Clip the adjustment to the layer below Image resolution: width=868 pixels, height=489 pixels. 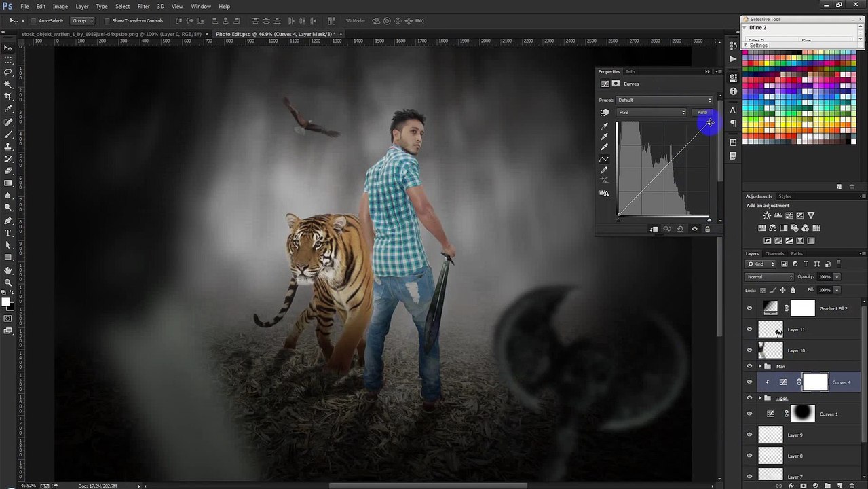pyautogui.click(x=654, y=229)
